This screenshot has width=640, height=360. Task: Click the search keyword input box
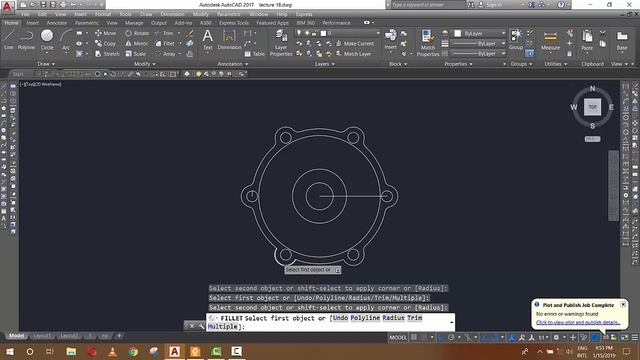tap(427, 5)
